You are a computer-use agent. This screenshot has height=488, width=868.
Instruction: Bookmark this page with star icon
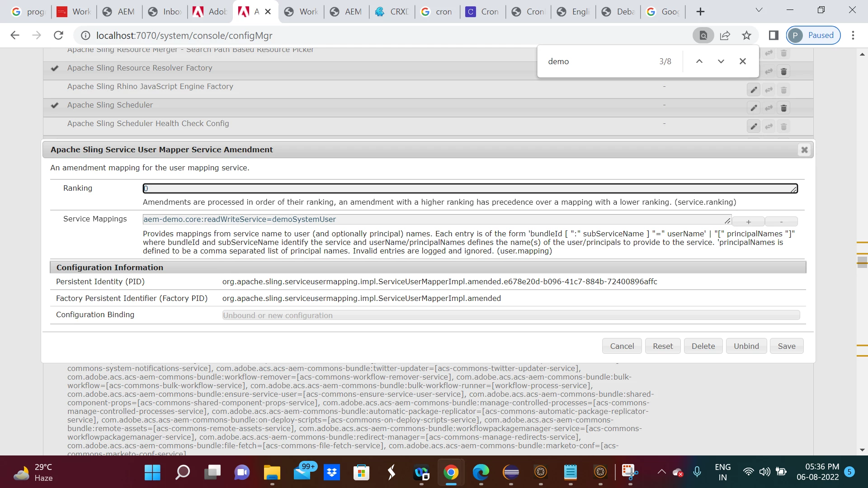click(746, 35)
